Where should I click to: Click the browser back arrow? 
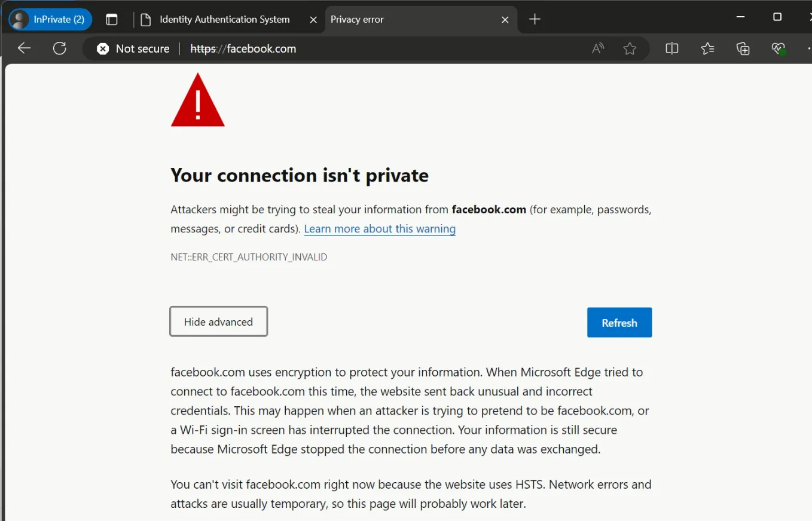[x=24, y=48]
